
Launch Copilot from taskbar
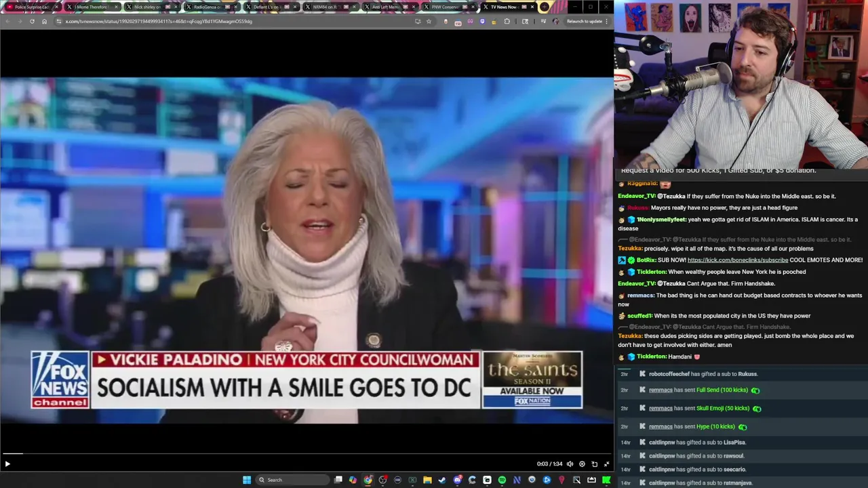click(353, 480)
